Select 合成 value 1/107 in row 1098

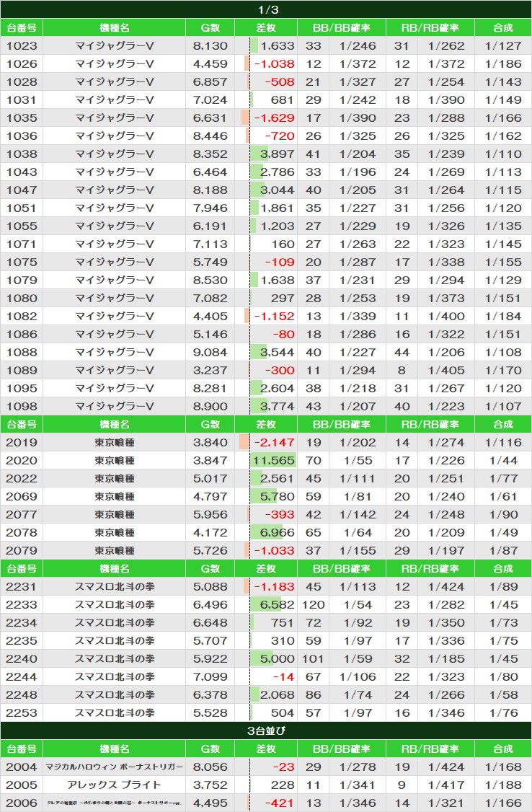click(503, 407)
